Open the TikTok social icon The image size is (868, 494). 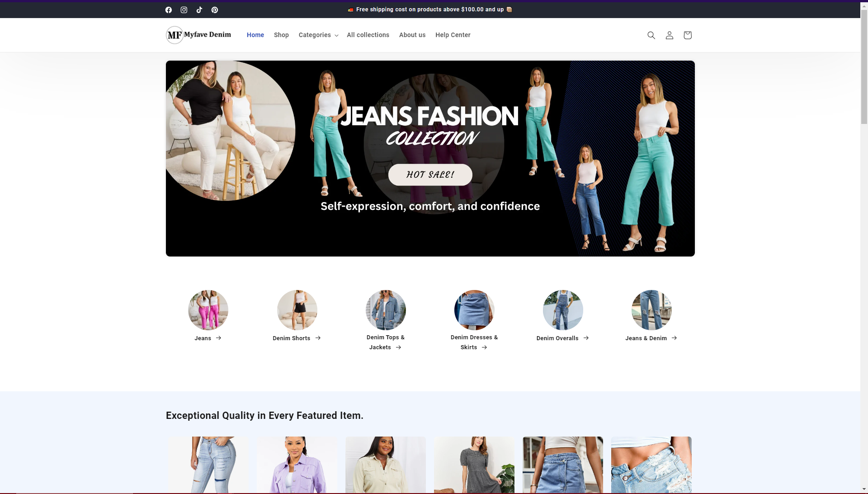tap(199, 10)
